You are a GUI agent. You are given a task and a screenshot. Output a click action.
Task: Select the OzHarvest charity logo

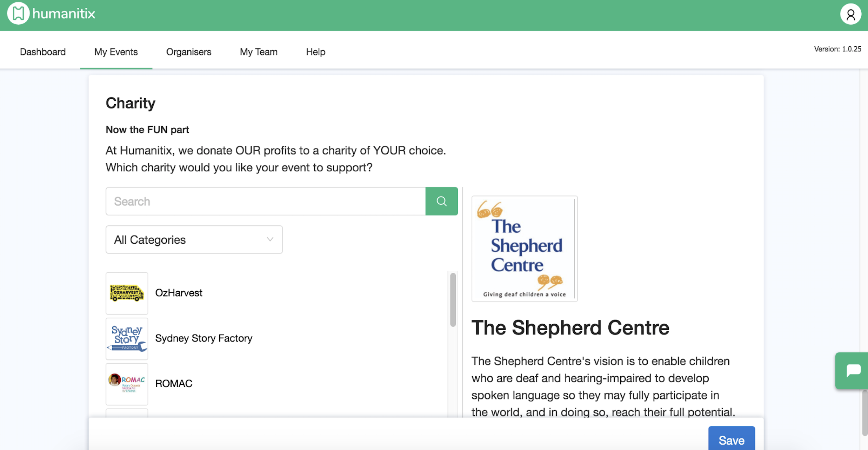(127, 293)
